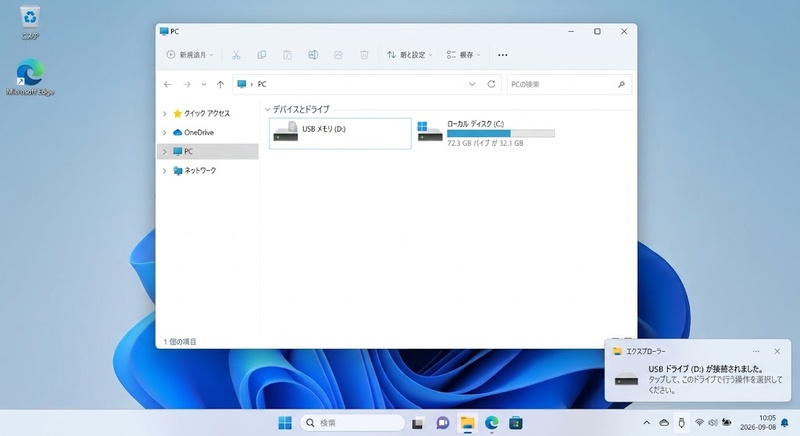Open Task View on taskbar
Viewport: 800px width, 436px height.
point(418,423)
